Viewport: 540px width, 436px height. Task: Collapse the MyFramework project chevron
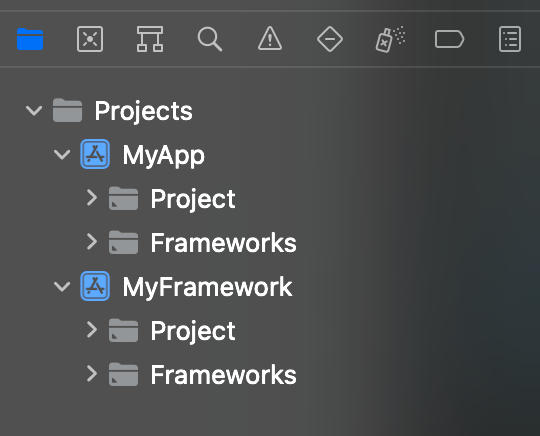[62, 287]
